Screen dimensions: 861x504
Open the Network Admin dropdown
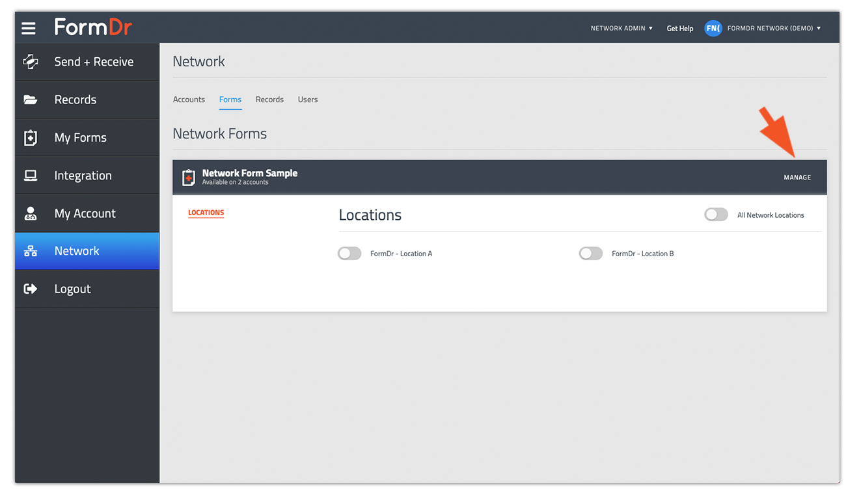tap(622, 29)
